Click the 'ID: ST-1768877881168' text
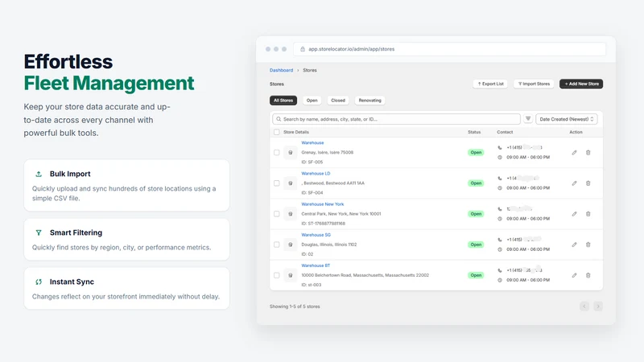This screenshot has width=644, height=362. point(324,224)
